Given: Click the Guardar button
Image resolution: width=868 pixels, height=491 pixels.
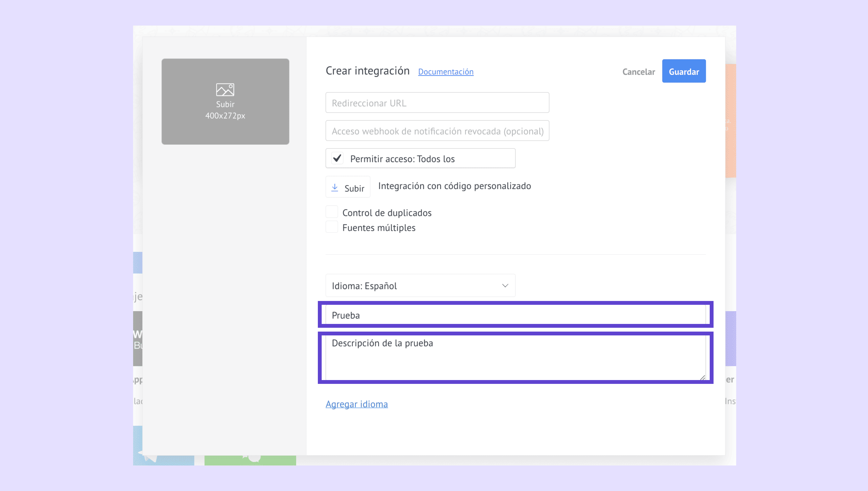Looking at the screenshot, I should click(x=684, y=71).
